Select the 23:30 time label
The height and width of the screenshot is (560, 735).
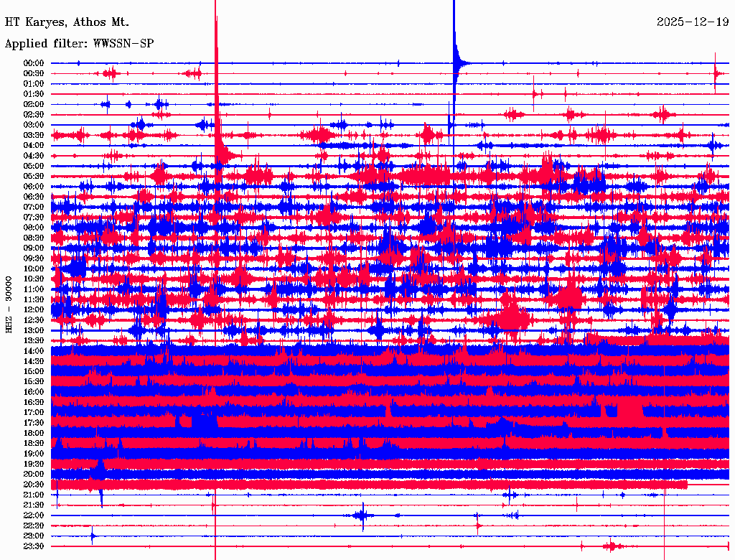[33, 546]
